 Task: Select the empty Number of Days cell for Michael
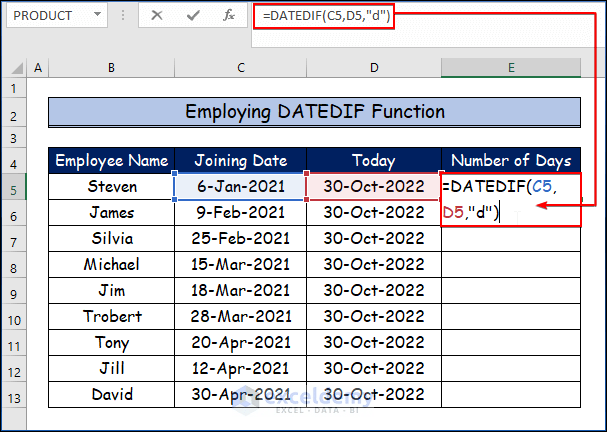[x=511, y=264]
